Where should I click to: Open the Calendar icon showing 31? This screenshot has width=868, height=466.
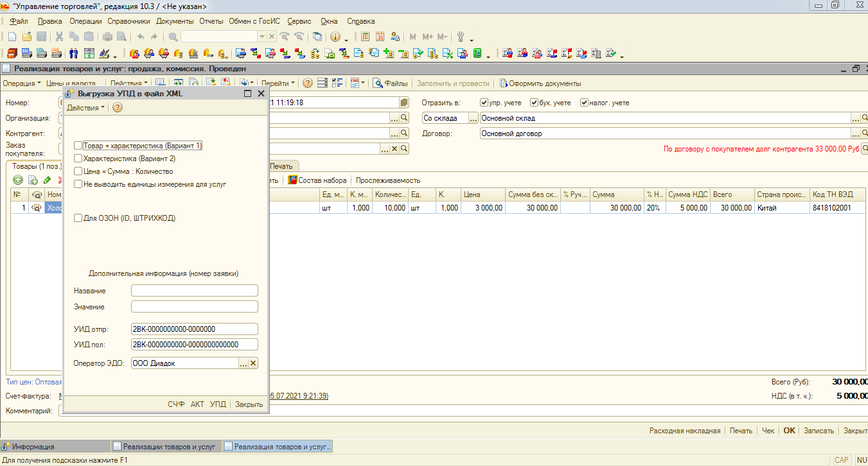380,37
